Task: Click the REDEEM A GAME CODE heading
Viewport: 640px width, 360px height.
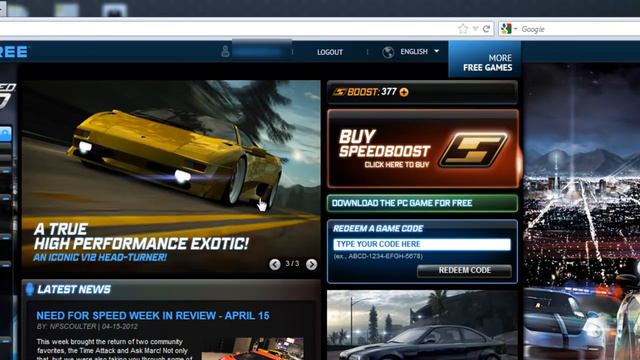Action: 378,229
